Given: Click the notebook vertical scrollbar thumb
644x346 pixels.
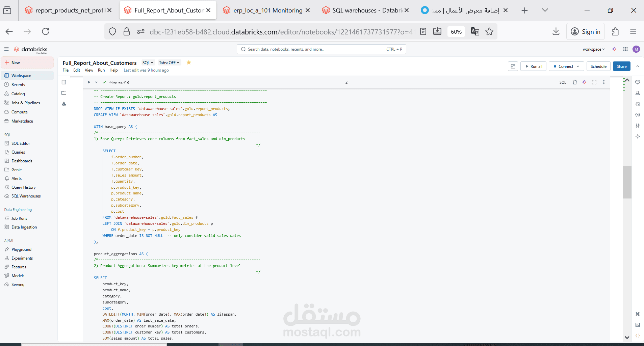Looking at the screenshot, I should pos(627,182).
